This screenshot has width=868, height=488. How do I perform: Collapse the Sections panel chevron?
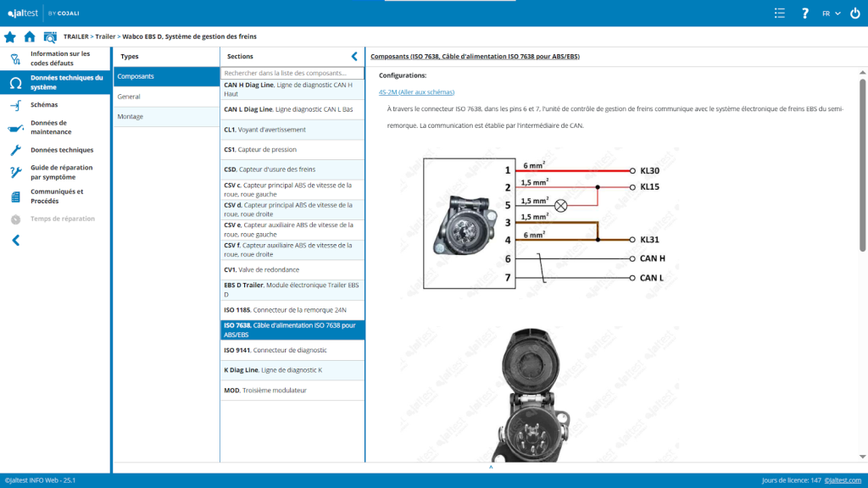coord(354,56)
